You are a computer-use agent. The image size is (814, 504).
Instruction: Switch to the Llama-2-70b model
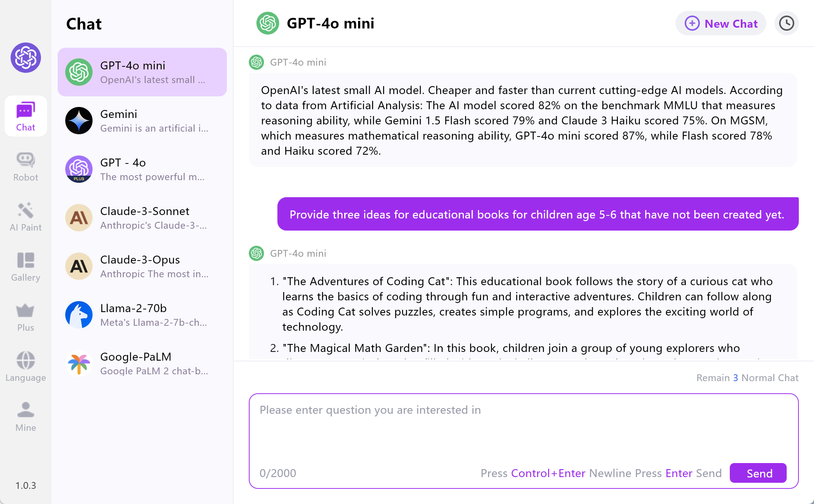(142, 315)
